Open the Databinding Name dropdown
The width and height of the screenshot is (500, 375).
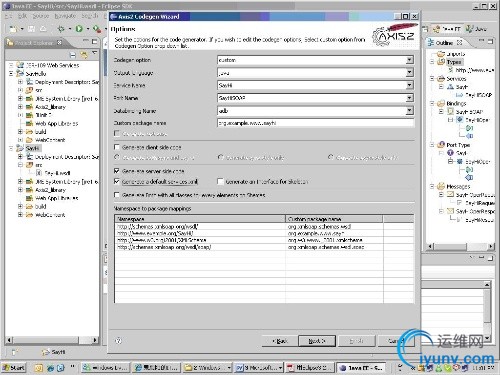click(410, 111)
